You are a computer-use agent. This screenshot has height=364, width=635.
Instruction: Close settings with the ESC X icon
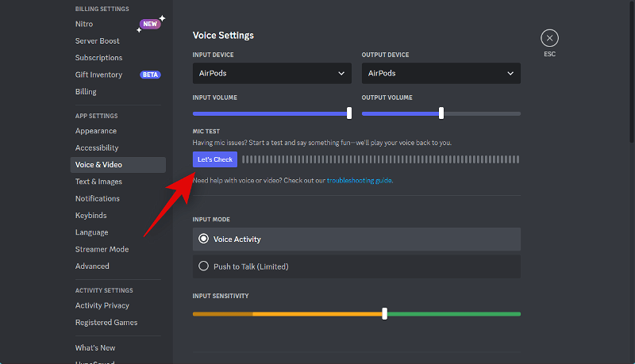[x=549, y=38]
